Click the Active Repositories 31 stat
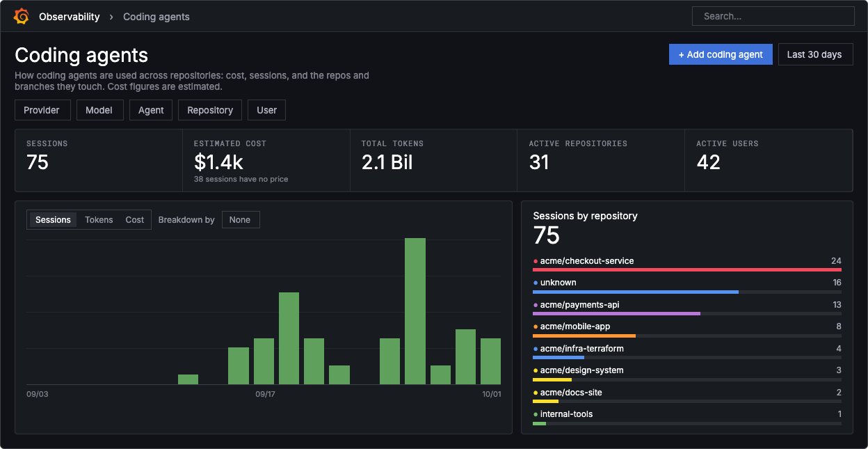868x449 pixels. [x=539, y=162]
